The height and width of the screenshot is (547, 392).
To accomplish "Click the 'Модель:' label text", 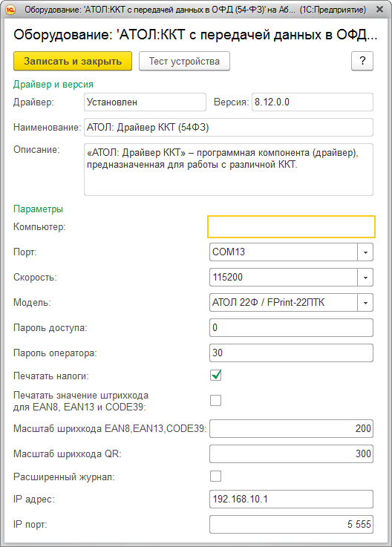I will [x=32, y=303].
